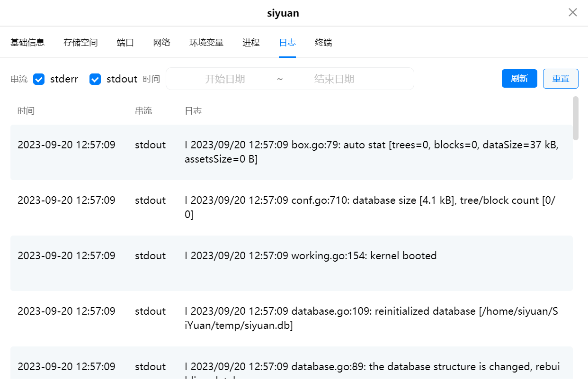Uncheck the stdout stream checkbox
This screenshot has width=588, height=382.
point(95,79)
